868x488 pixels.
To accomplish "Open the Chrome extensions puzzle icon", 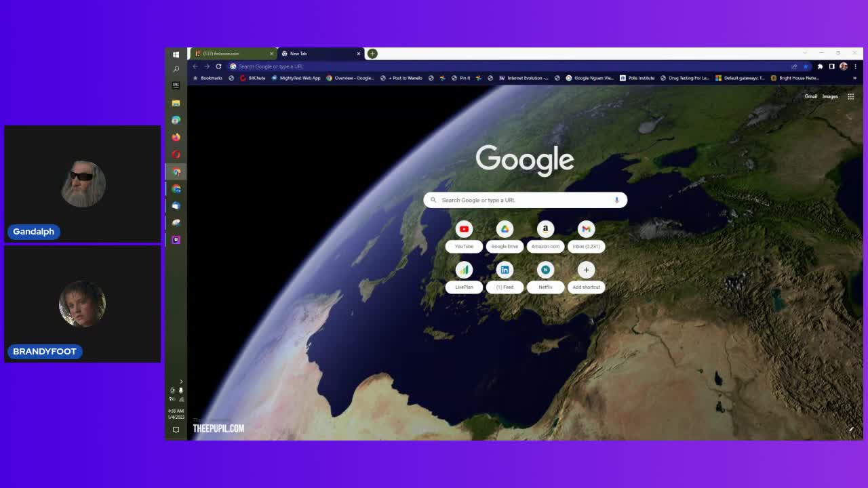I will coord(820,66).
